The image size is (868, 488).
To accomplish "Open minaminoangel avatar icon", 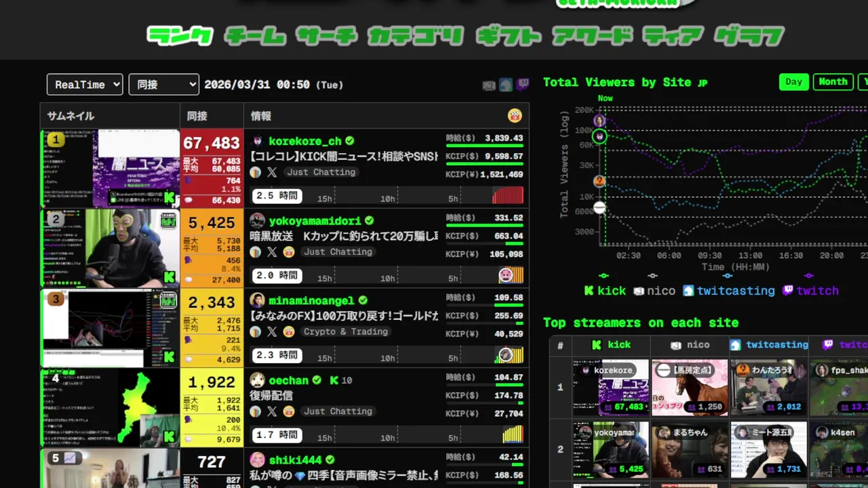I will click(257, 300).
